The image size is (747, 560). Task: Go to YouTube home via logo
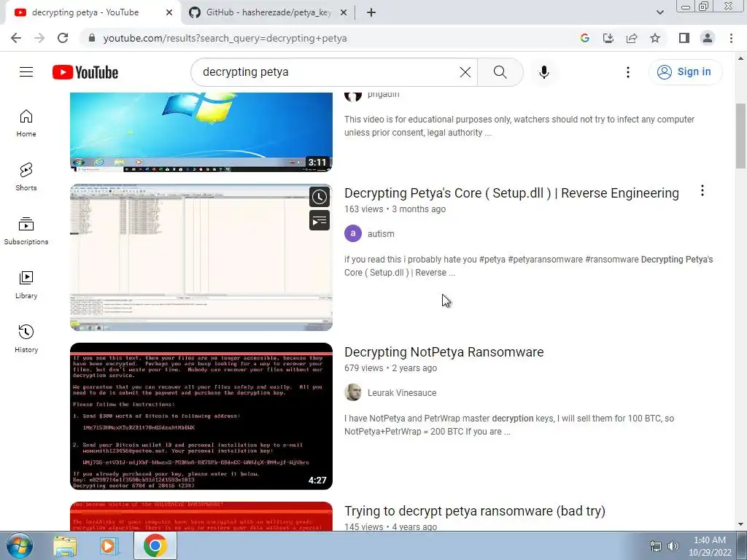85,72
